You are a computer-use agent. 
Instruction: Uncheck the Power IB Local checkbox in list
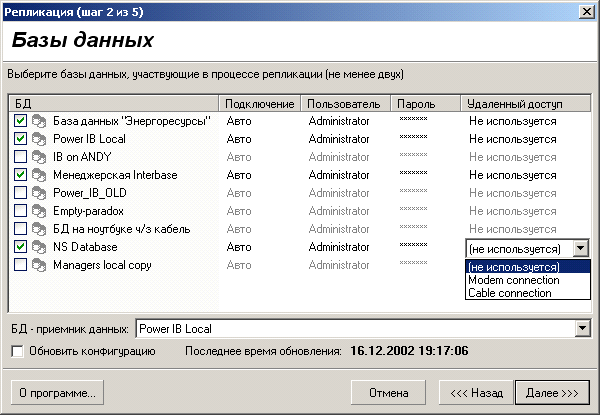pyautogui.click(x=20, y=138)
